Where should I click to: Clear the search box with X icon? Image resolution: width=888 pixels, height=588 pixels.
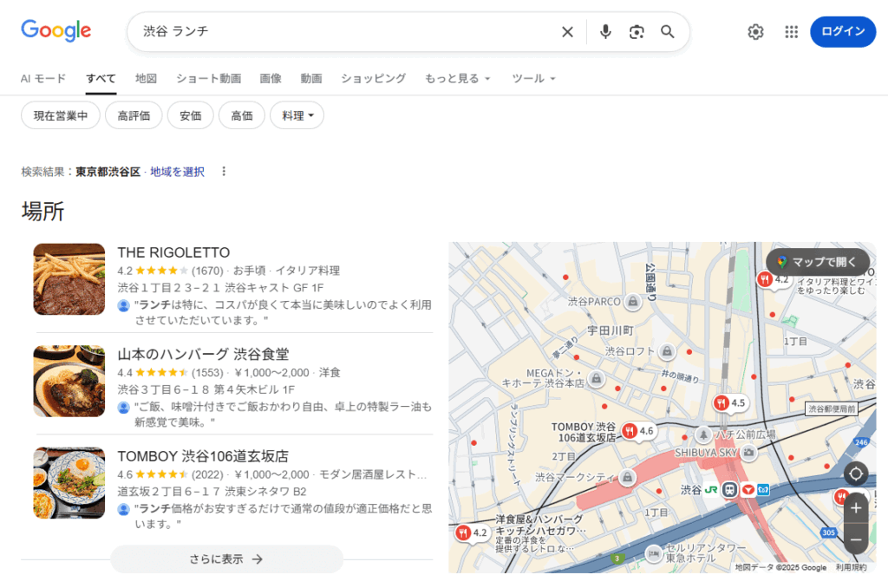pos(567,32)
